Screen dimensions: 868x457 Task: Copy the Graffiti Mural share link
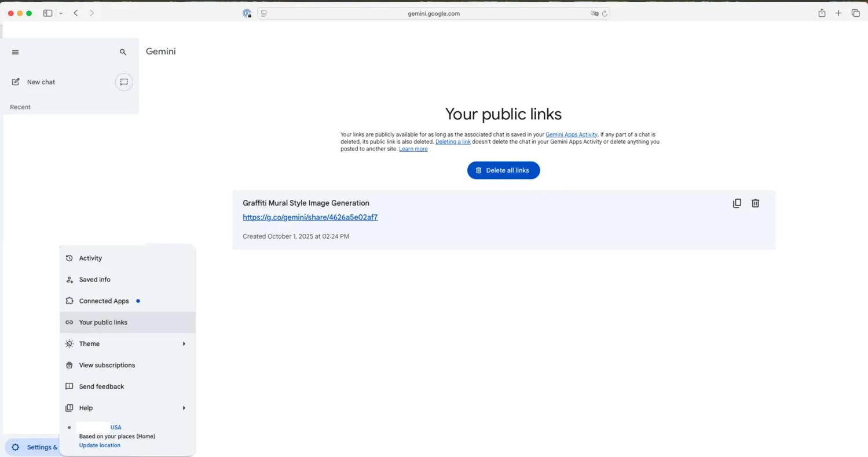click(737, 203)
